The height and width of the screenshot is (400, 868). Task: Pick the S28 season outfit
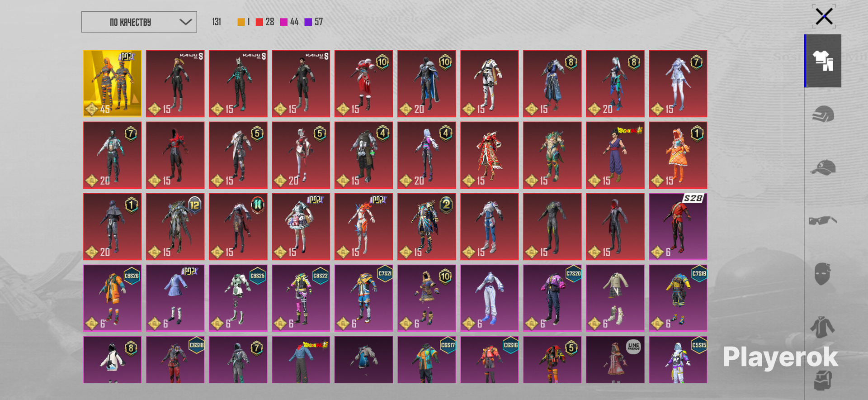tap(678, 227)
